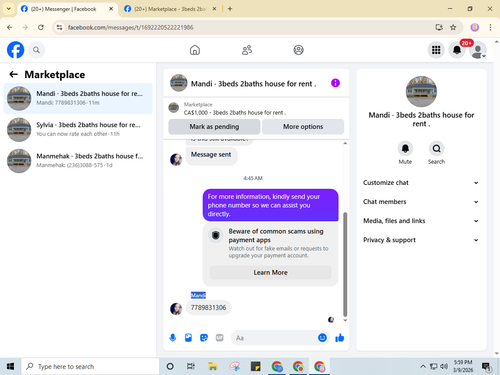This screenshot has width=500, height=375.
Task: Close the Marketplace browser tab
Action: (x=214, y=9)
